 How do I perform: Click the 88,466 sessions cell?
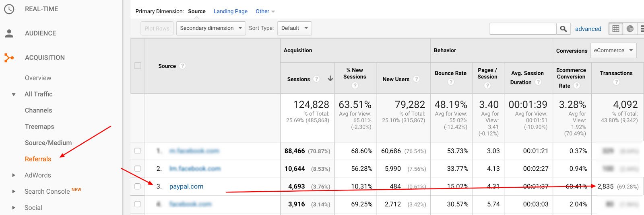tap(295, 151)
